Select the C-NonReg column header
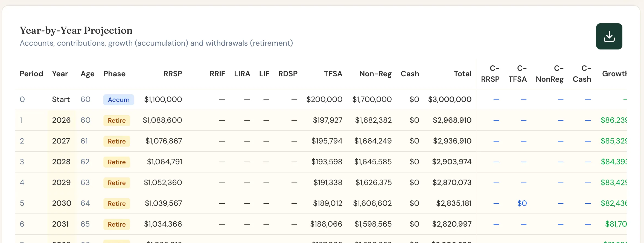The image size is (644, 243). tap(550, 74)
